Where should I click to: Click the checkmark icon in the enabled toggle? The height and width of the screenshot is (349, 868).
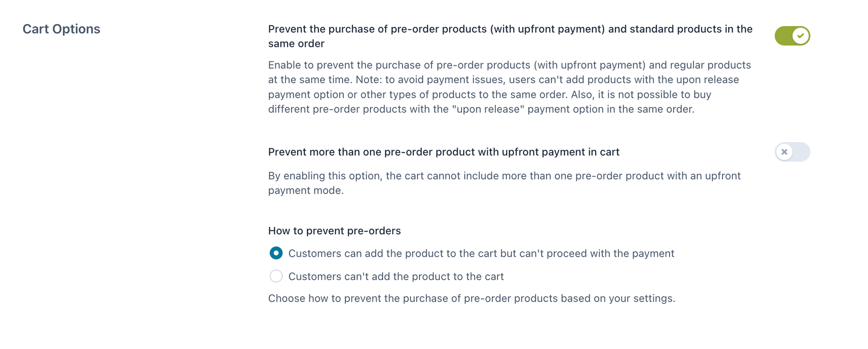(800, 36)
